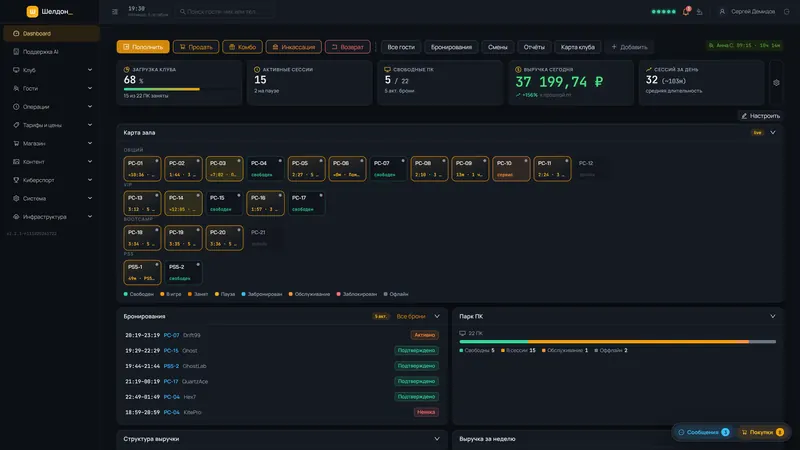Click the PC-15 link in Ghost booking

pos(171,351)
